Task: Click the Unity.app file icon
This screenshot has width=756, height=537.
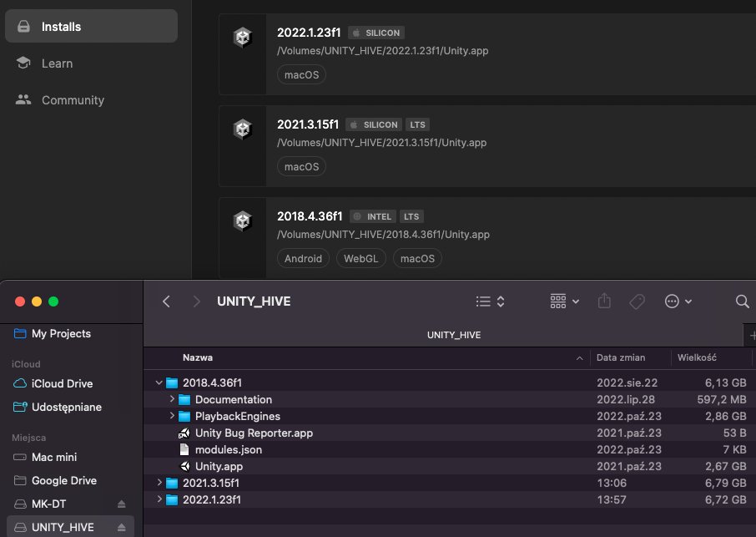Action: [184, 466]
